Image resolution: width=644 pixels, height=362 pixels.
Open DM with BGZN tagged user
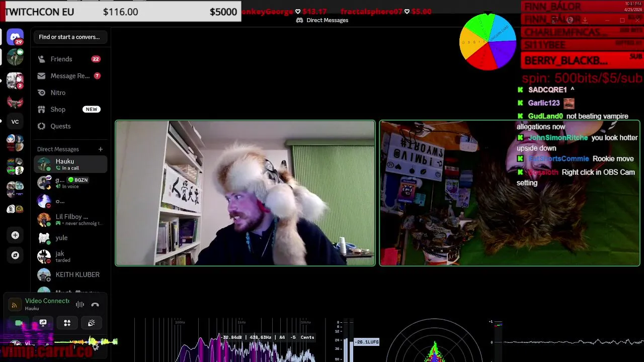(x=70, y=183)
